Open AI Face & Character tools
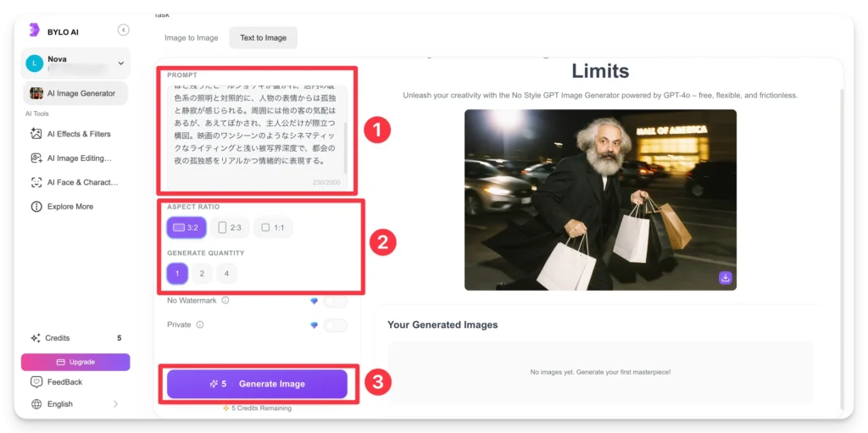 pos(75,182)
